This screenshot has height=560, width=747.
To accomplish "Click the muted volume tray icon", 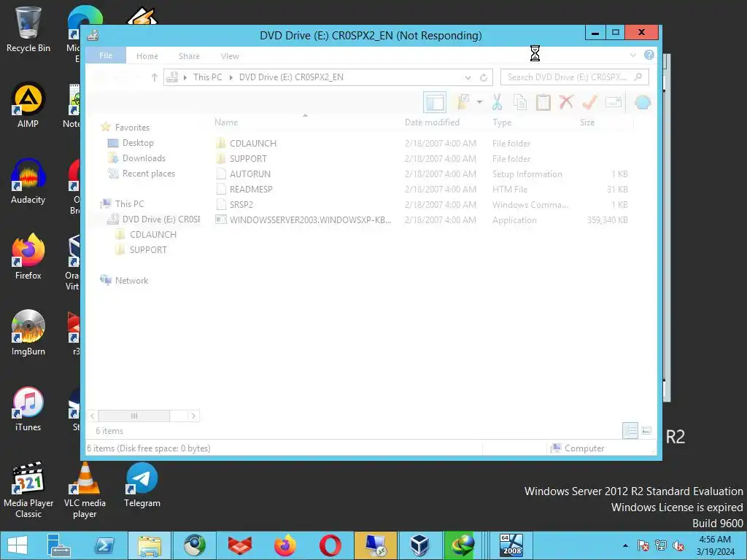I will [678, 545].
